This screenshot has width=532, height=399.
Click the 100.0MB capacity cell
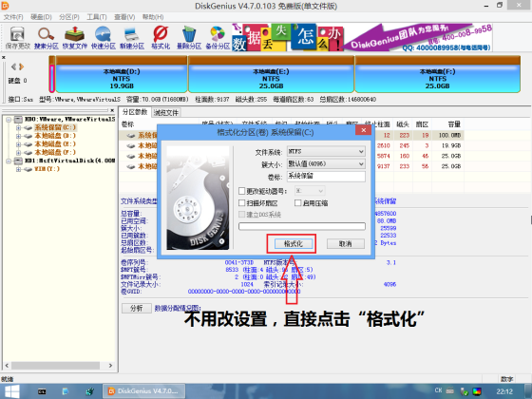(x=450, y=135)
